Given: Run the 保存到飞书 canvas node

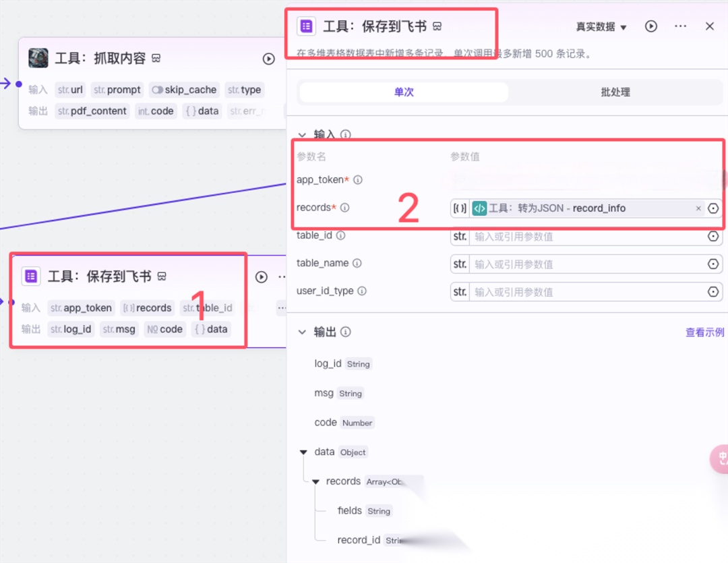Looking at the screenshot, I should coord(262,277).
